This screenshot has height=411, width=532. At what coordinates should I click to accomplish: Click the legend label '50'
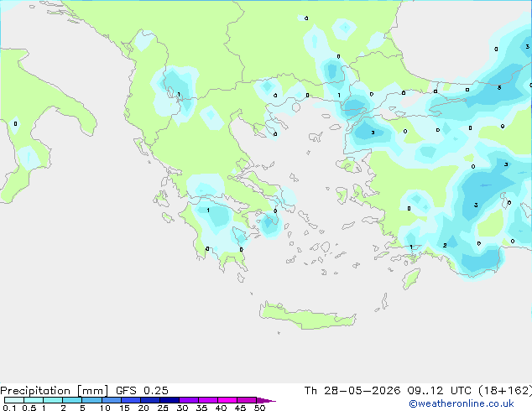259,408
